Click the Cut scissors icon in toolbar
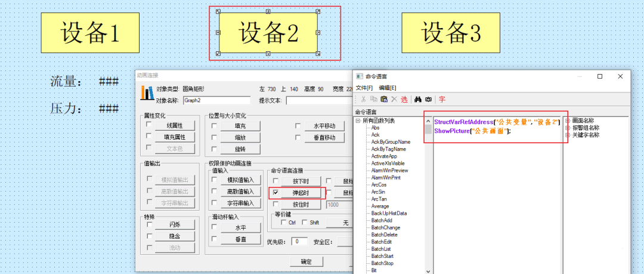This screenshot has width=644, height=274. click(x=364, y=99)
